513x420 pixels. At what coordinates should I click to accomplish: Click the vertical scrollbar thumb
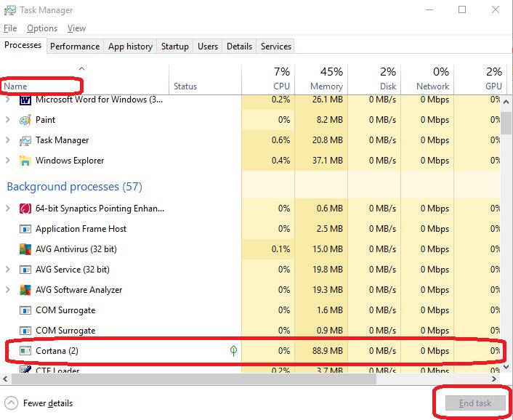point(506,123)
